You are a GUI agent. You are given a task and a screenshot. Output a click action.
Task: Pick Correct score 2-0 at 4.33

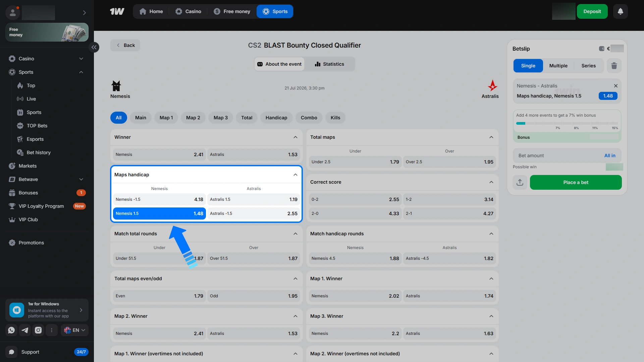click(x=355, y=214)
